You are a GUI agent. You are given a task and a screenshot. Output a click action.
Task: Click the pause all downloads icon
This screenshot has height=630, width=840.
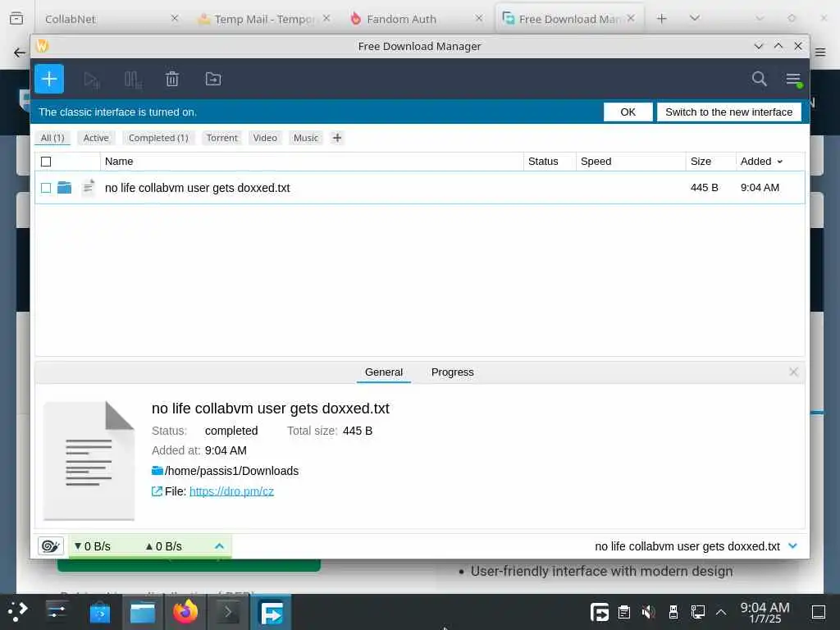[133, 80]
